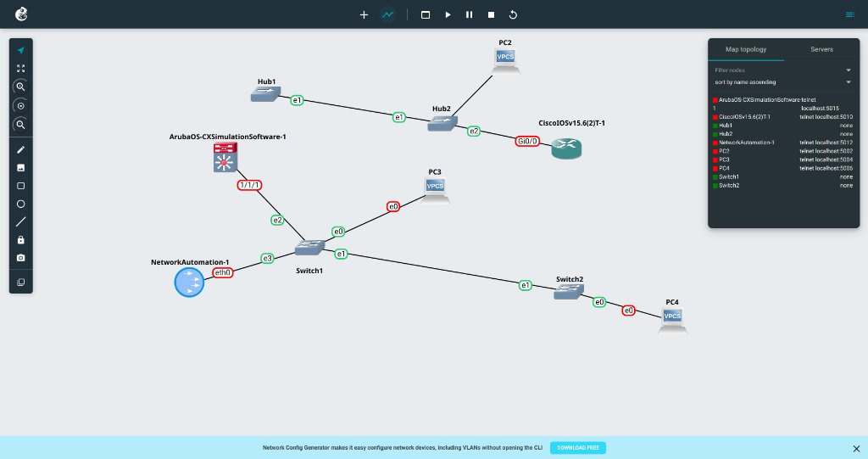
Task: Select the PC4 VPCS node
Action: [x=672, y=320]
